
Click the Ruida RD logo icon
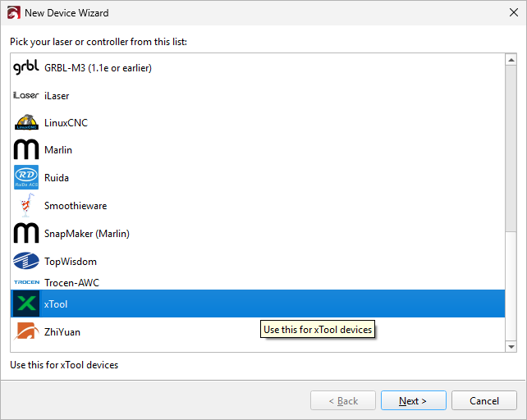pos(26,177)
